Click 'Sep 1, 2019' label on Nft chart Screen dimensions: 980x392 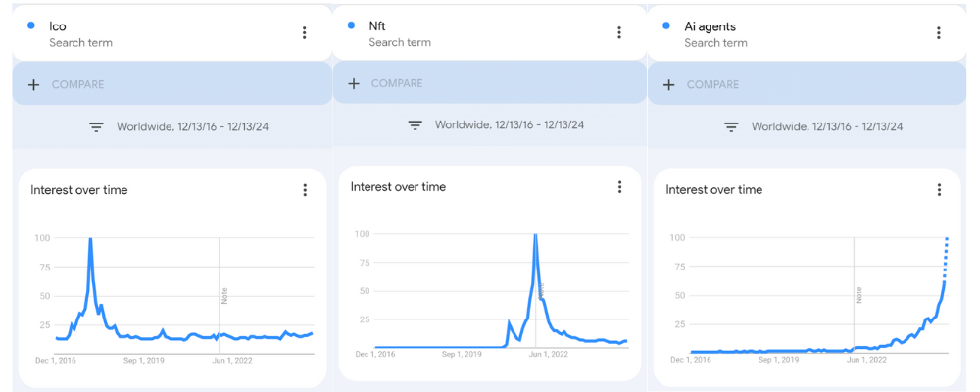pyautogui.click(x=462, y=354)
